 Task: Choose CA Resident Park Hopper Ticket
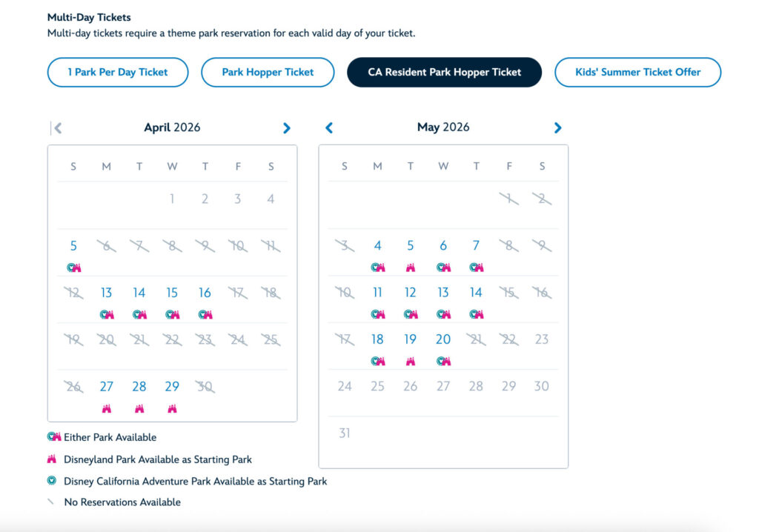(444, 73)
